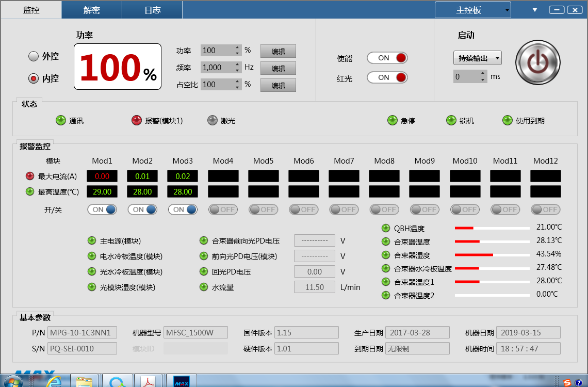
Task: Open the 主控板 dropdown
Action: (472, 10)
